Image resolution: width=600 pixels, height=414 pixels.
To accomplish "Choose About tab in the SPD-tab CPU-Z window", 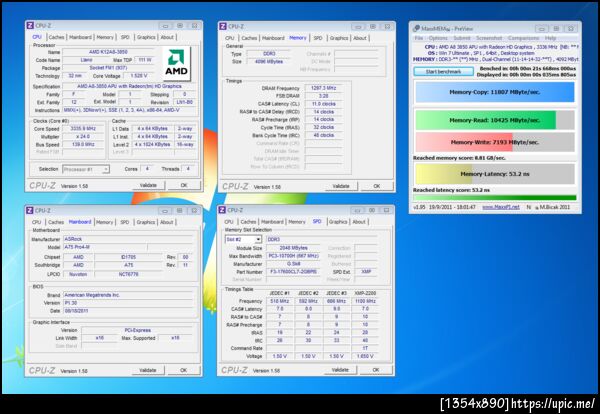I will click(359, 222).
